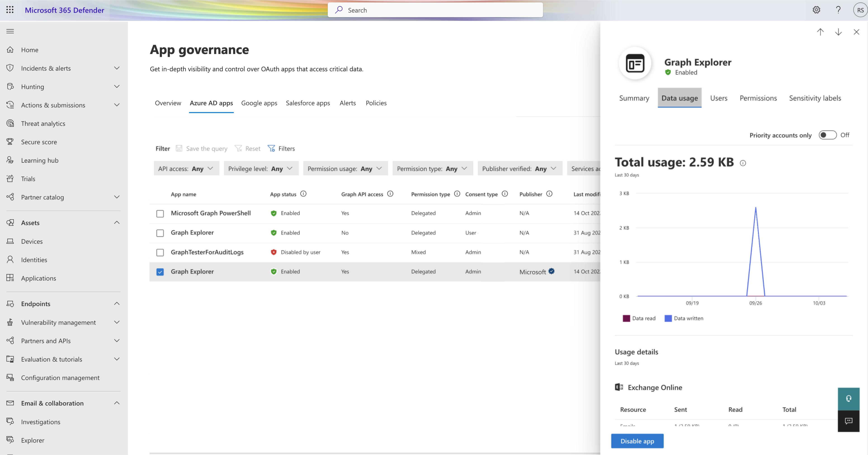Click the scroll up arrow in detail panel
Image resolution: width=868 pixels, height=455 pixels.
[820, 32]
